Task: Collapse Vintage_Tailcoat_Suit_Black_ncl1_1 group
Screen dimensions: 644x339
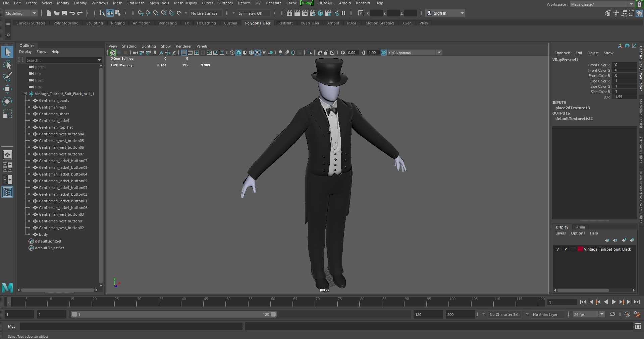Action: coord(25,94)
